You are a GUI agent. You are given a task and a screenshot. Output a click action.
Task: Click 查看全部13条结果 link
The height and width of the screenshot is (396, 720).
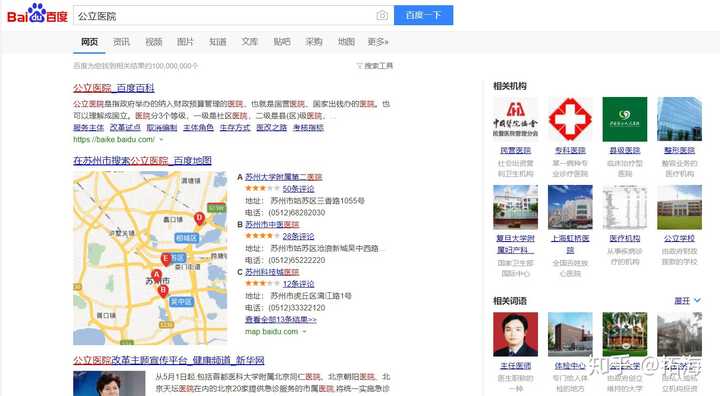(281, 319)
